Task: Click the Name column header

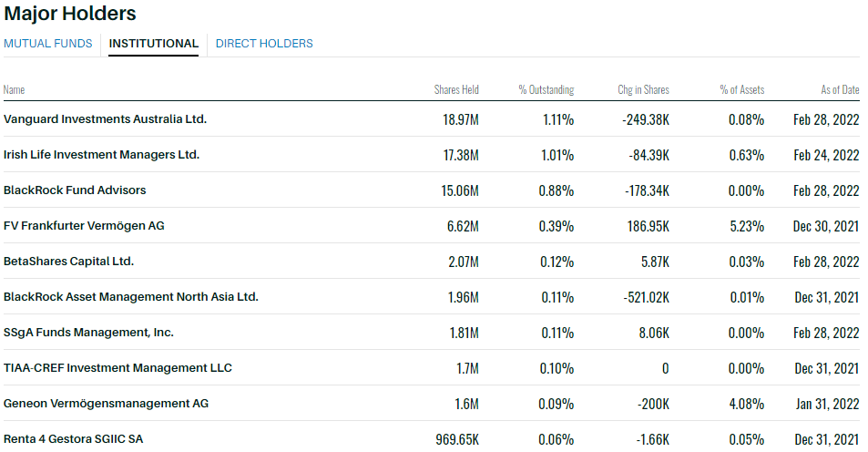Action: click(x=15, y=90)
